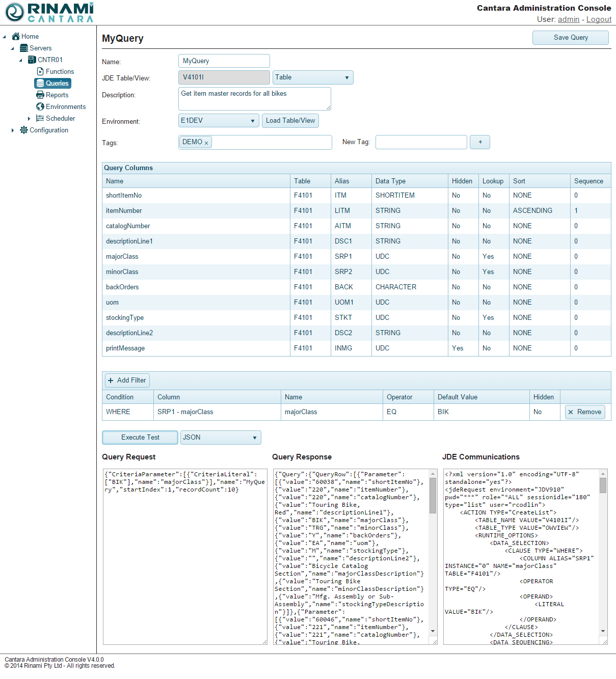Open the JSON format dropdown
616x679 pixels.
[x=220, y=438]
